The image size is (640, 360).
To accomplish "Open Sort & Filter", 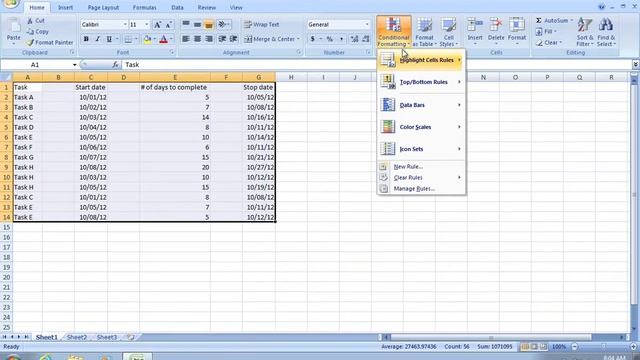I will pos(584,32).
